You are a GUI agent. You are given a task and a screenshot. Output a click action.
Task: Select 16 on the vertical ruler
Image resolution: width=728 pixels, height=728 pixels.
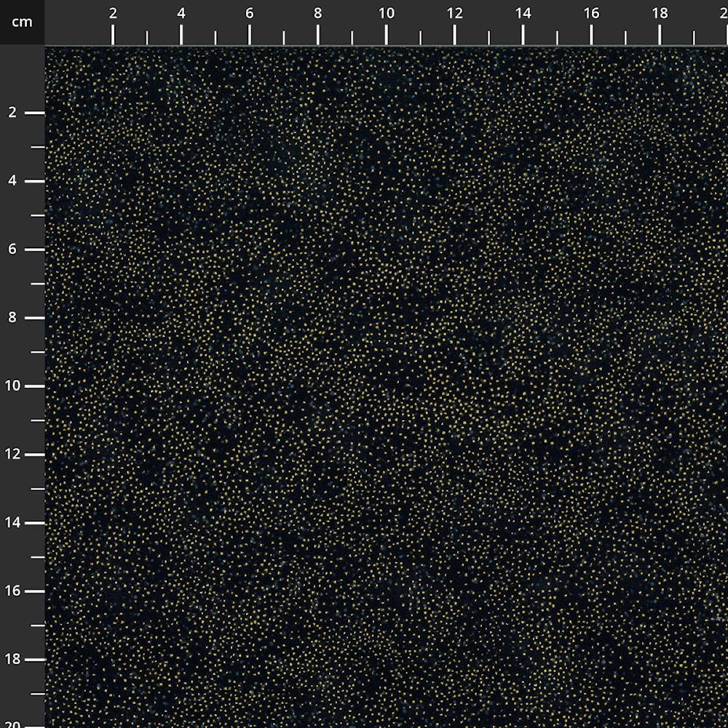tap(13, 591)
